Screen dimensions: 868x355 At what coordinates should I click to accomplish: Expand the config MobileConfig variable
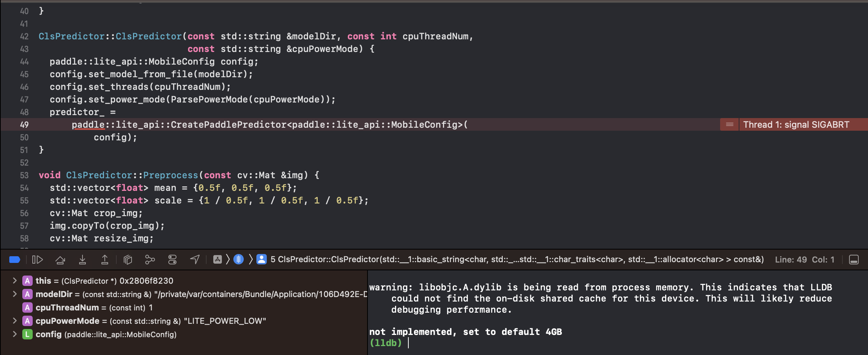[x=15, y=334]
